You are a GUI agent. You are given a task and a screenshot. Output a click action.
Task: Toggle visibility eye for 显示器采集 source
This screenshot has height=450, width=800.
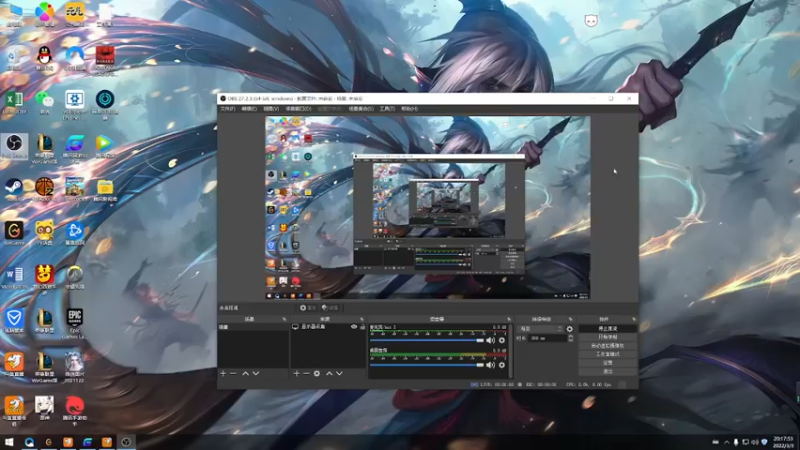tap(354, 327)
